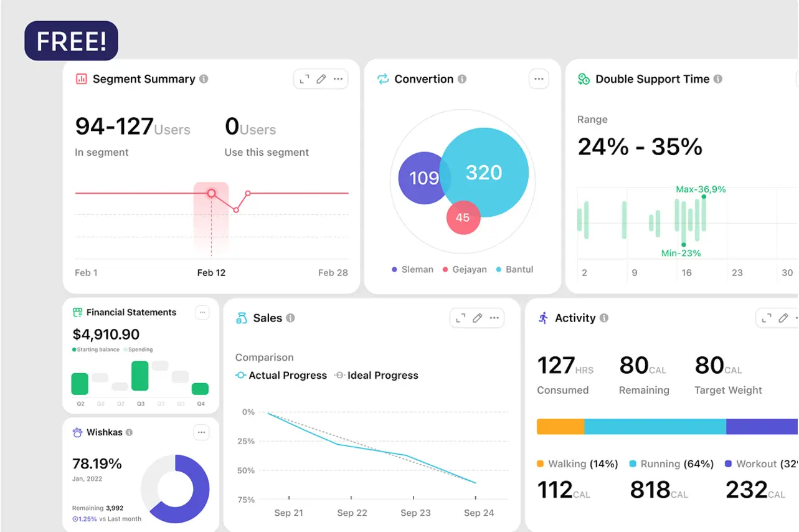Open the Wishkas card more options menu
The height and width of the screenshot is (532, 799).
point(201,432)
